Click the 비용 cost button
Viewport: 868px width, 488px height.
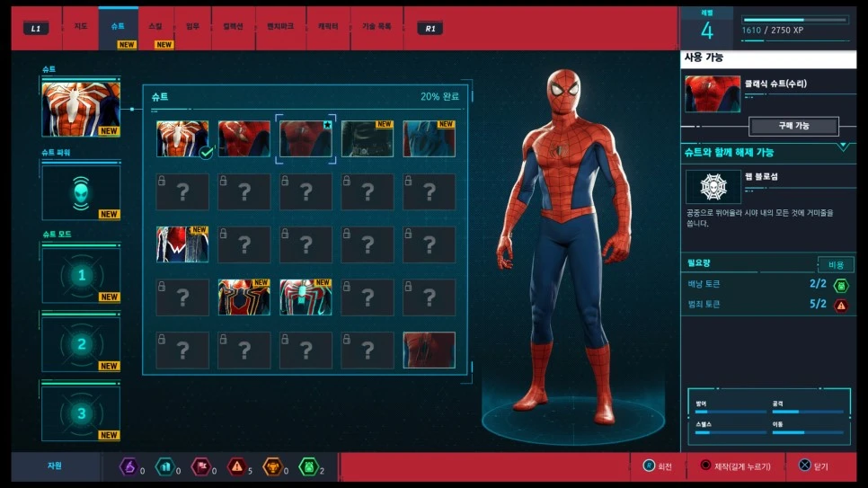click(836, 265)
